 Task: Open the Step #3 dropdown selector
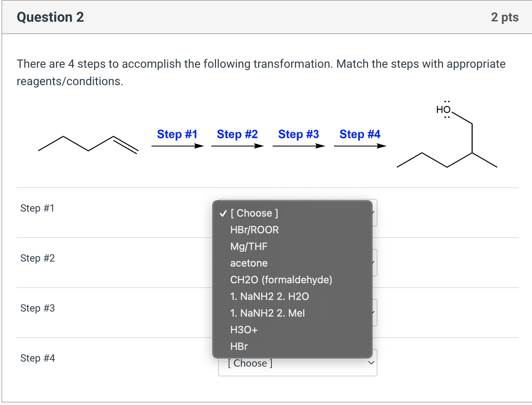[x=373, y=312]
